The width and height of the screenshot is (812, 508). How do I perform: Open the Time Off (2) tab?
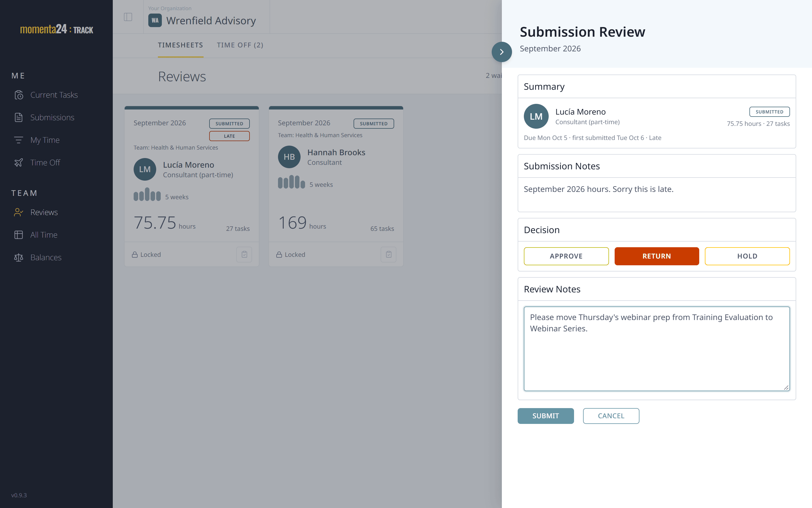coord(240,45)
